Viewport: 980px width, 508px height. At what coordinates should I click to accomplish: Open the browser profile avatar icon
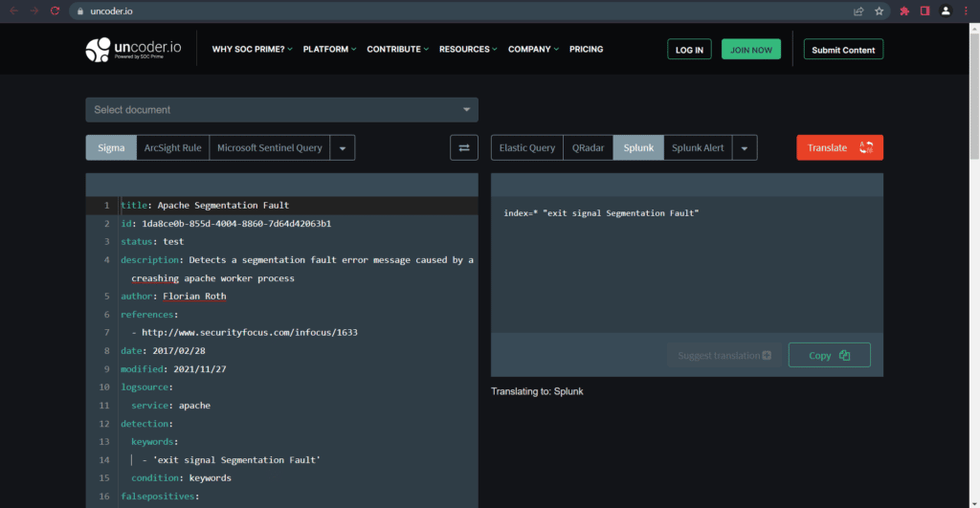946,11
